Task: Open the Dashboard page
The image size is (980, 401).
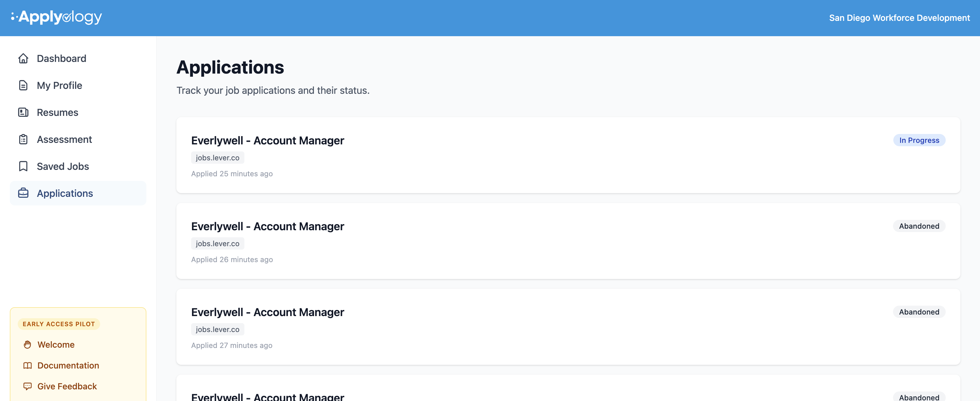Action: click(78, 58)
